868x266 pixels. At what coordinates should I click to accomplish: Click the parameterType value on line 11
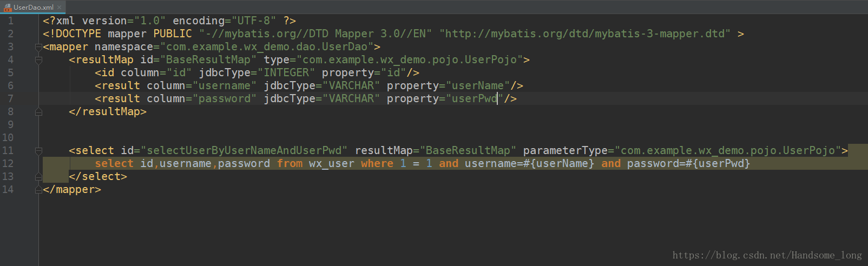[x=728, y=150]
